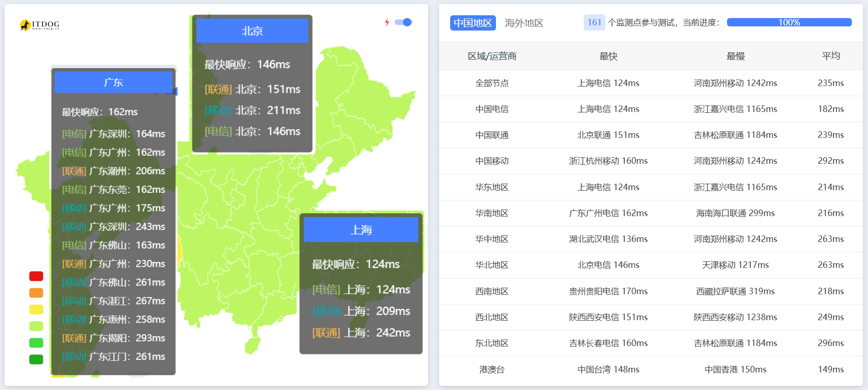This screenshot has height=390, width=868.
Task: Switch to the 中国地区 tab
Action: [472, 23]
